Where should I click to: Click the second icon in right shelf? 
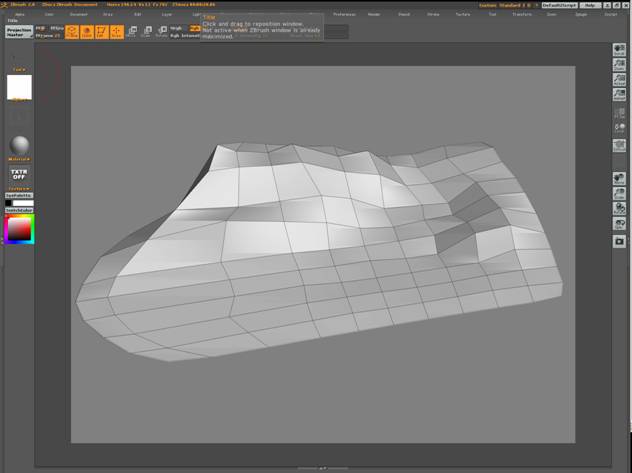tap(619, 64)
